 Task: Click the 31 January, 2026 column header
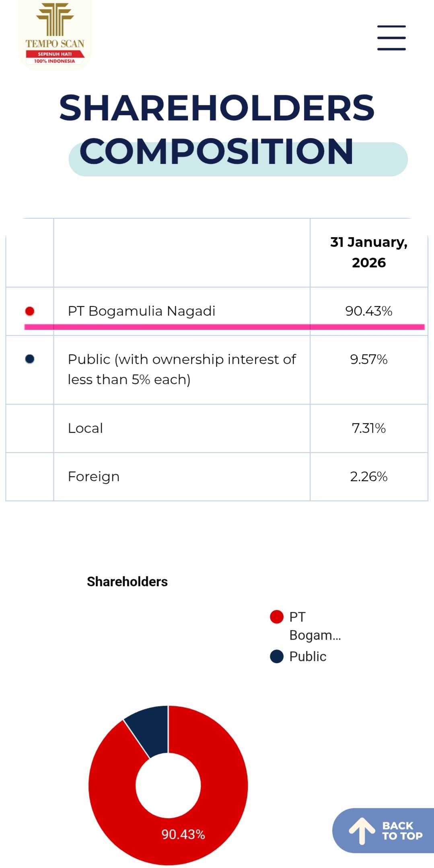368,252
